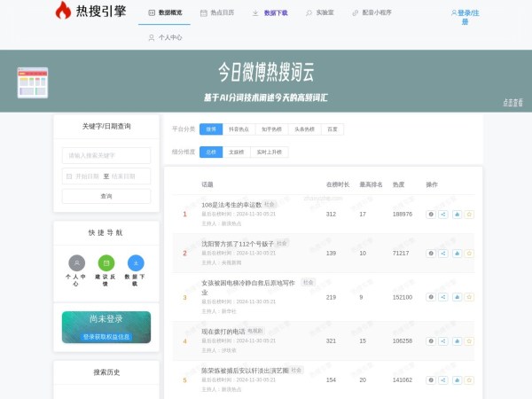Go to 实验室 in the top menu
Image resolution: width=532 pixels, height=399 pixels.
point(320,13)
